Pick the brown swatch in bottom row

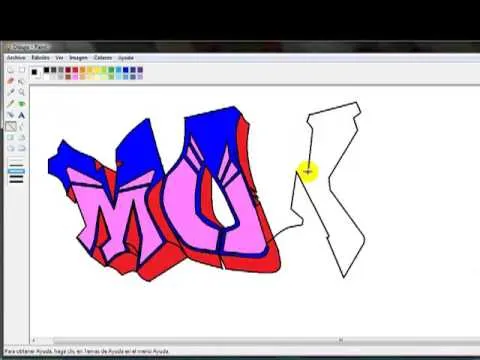pyautogui.click(x=68, y=77)
